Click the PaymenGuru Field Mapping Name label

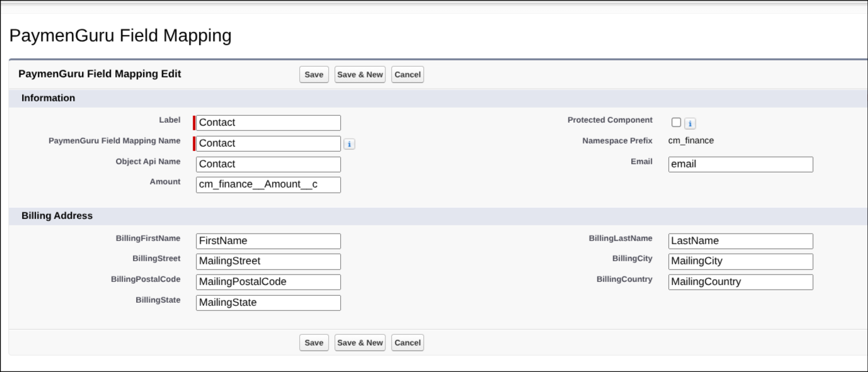(x=115, y=141)
